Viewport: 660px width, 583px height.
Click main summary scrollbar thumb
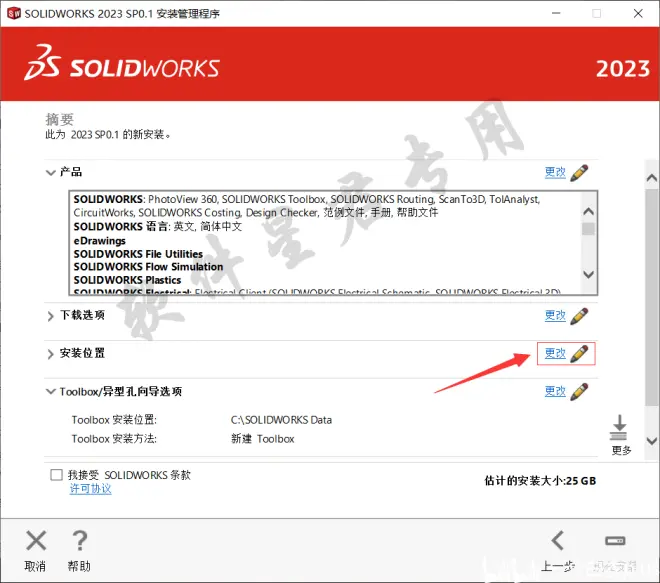click(652, 298)
